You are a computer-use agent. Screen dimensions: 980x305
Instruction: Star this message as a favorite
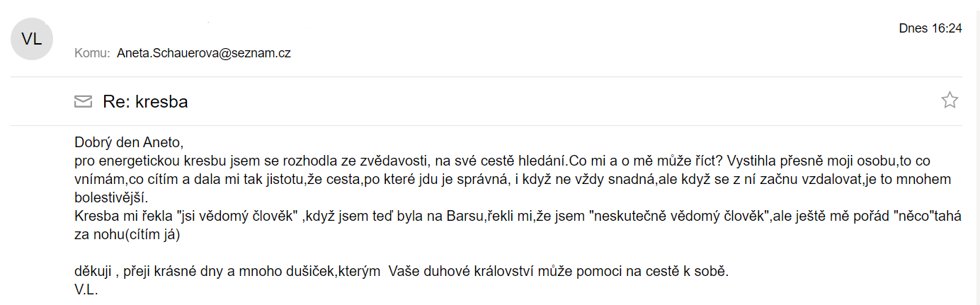[950, 100]
